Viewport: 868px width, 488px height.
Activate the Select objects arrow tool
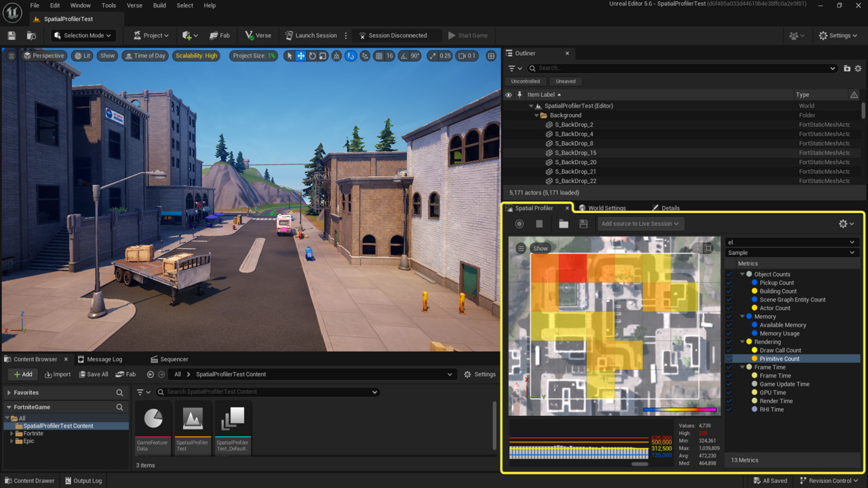pyautogui.click(x=290, y=56)
